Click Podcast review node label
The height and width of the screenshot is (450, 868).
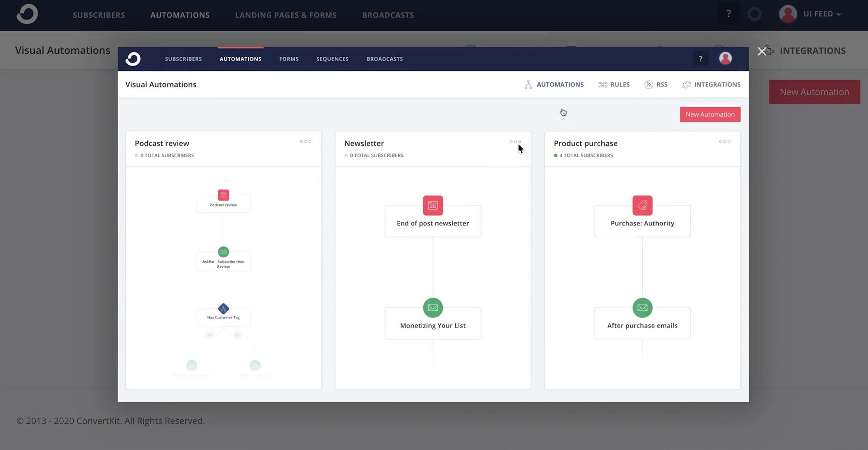223,205
